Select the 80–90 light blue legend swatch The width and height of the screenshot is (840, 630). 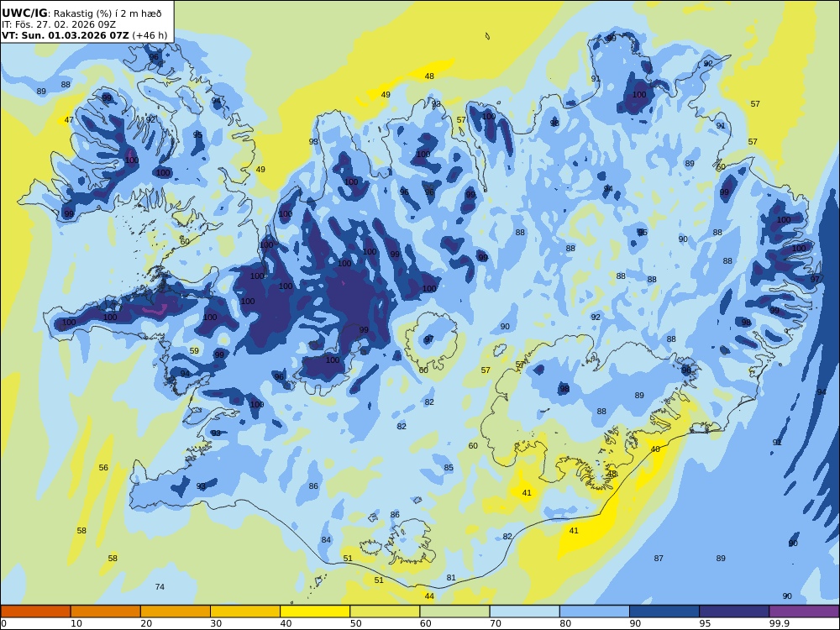point(595,612)
